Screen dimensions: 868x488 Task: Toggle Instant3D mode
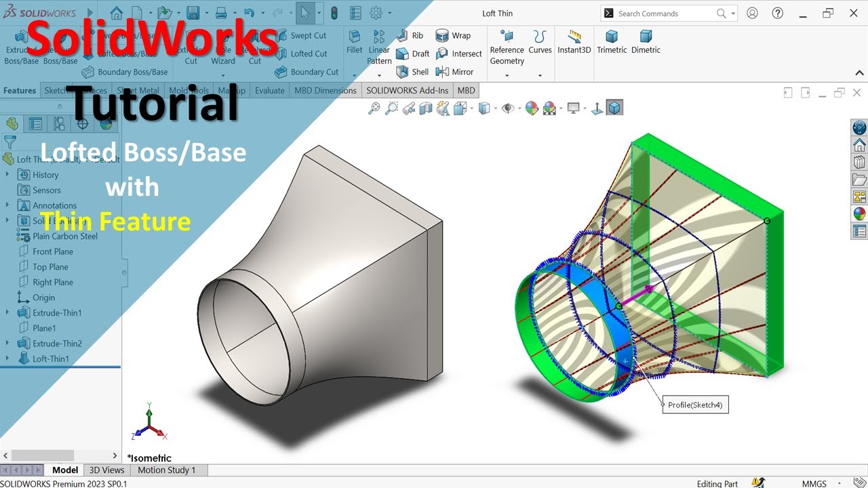click(x=574, y=42)
